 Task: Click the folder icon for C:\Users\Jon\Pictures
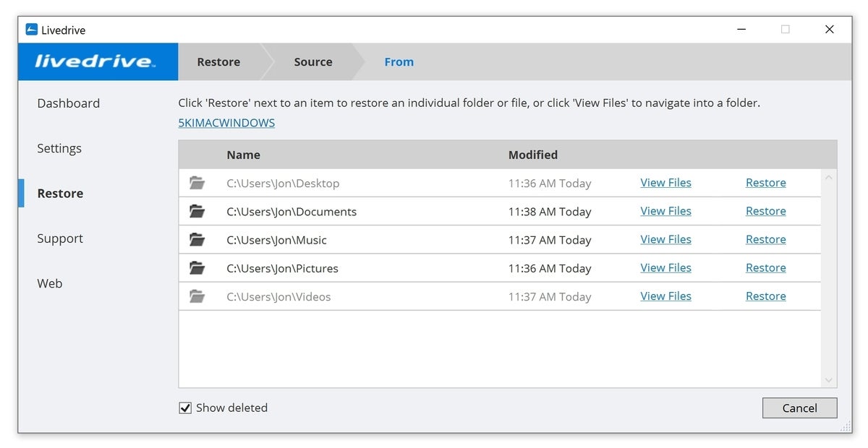[197, 268]
